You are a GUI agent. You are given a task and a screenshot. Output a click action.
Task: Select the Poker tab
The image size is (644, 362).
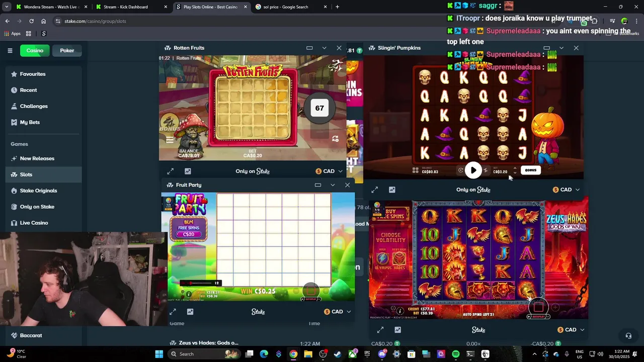[x=67, y=50]
